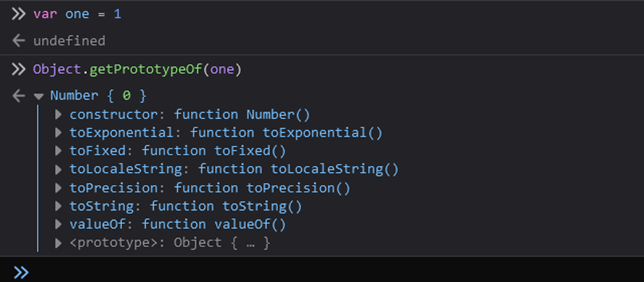Select the Object.getPrototypeOf(one) command line
The height and width of the screenshot is (282, 644).
[x=137, y=70]
